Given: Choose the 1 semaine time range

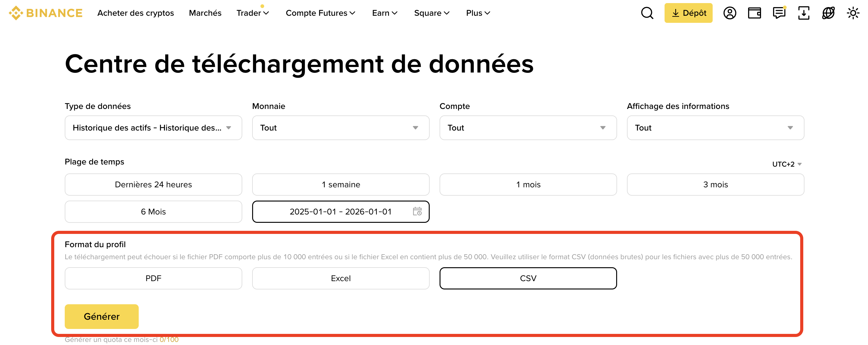Looking at the screenshot, I should coord(341,185).
